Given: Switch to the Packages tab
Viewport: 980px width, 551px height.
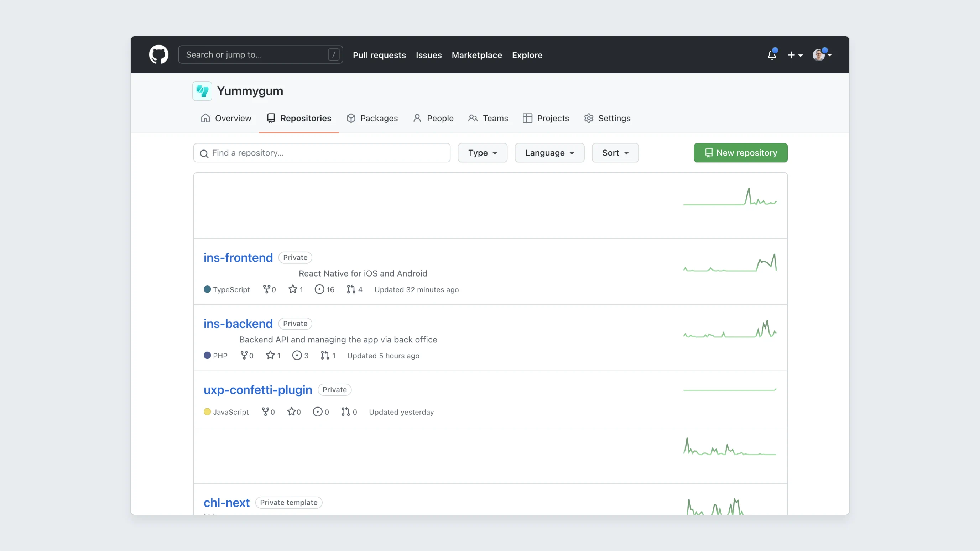Looking at the screenshot, I should click(x=372, y=118).
